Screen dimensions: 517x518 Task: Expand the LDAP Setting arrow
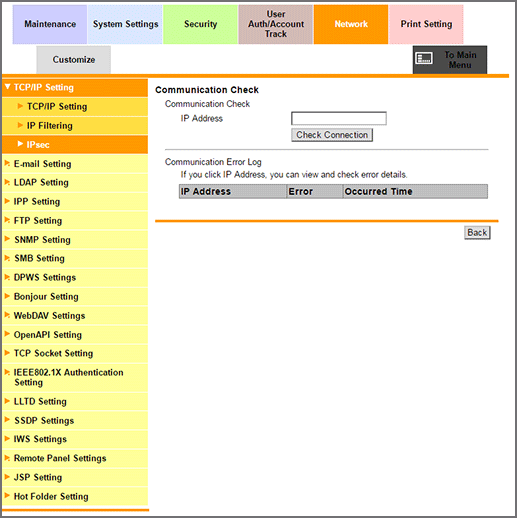(x=7, y=182)
